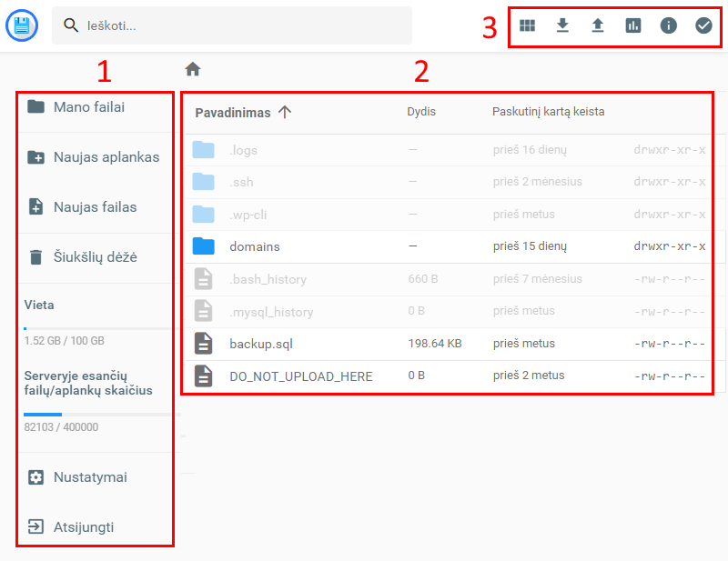Click the file manager logo icon
Viewport: 728px width, 561px height.
(21, 25)
